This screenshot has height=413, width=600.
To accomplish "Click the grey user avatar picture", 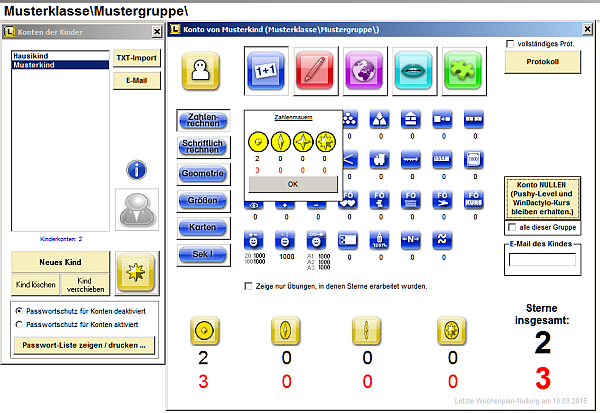I will tap(138, 209).
